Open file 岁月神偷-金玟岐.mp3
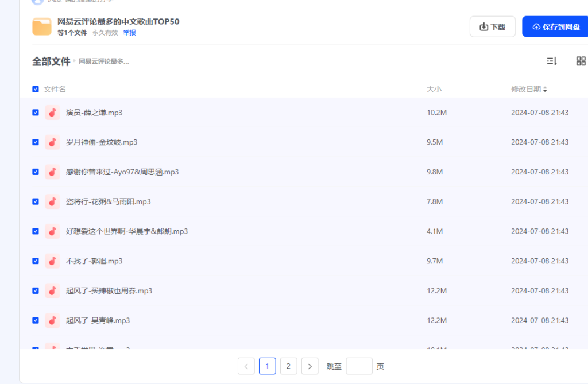Viewport: 588px width, 384px height. pyautogui.click(x=102, y=142)
